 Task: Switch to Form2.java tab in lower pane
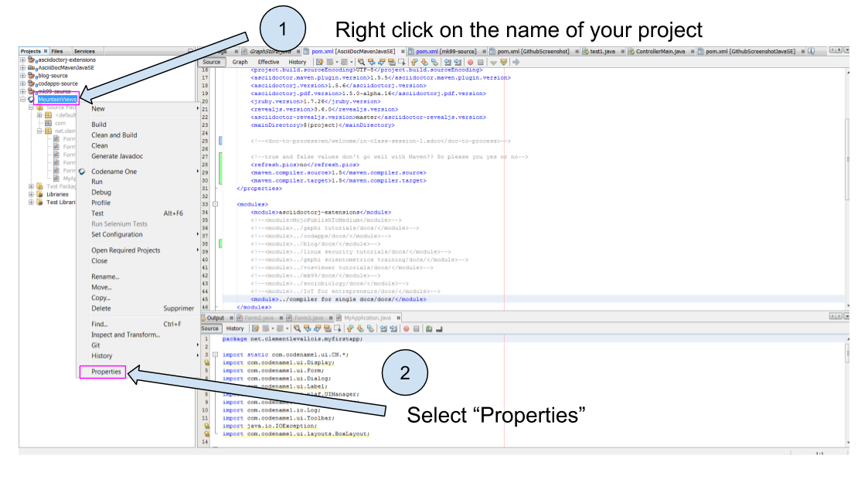[x=259, y=318]
